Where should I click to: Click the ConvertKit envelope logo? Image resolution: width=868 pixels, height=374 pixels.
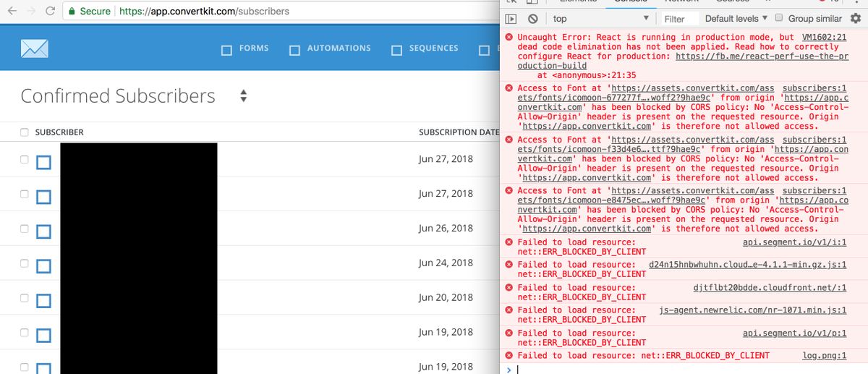[x=35, y=48]
